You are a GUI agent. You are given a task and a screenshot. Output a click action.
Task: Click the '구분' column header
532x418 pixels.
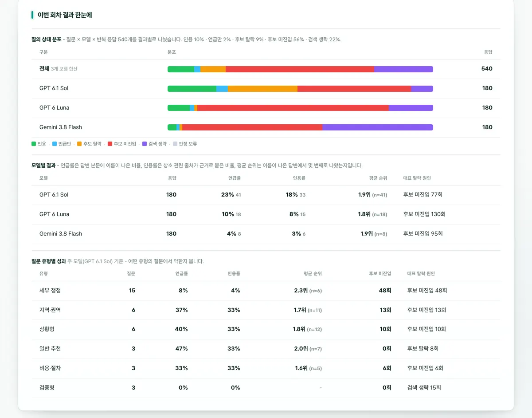tap(43, 52)
